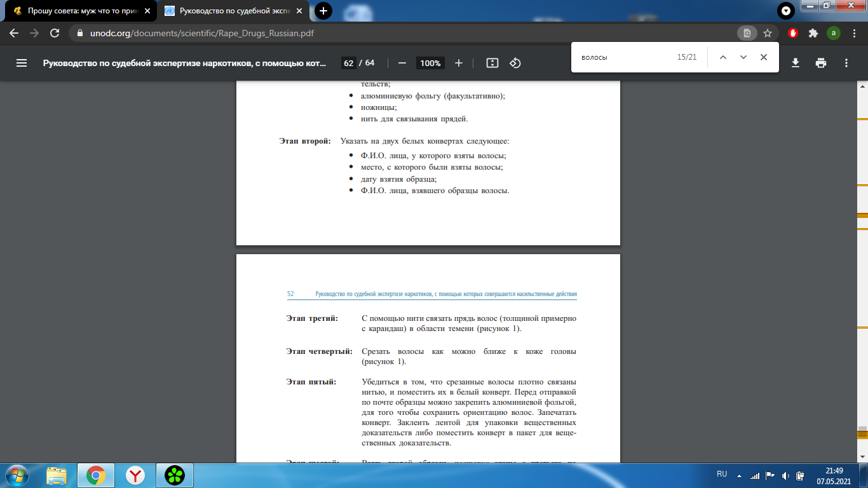Screen dimensions: 868x488
Task: Open PDF viewer more actions menu
Action: tap(846, 63)
